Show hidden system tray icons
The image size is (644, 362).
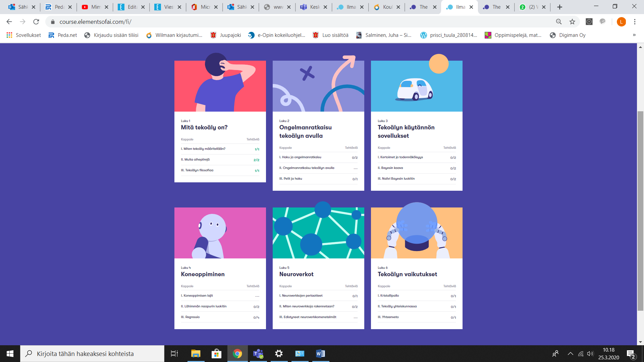[570, 354]
